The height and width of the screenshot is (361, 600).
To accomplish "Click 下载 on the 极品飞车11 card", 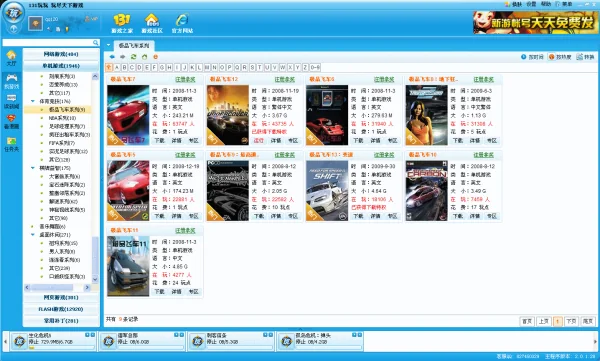I will coord(159,292).
